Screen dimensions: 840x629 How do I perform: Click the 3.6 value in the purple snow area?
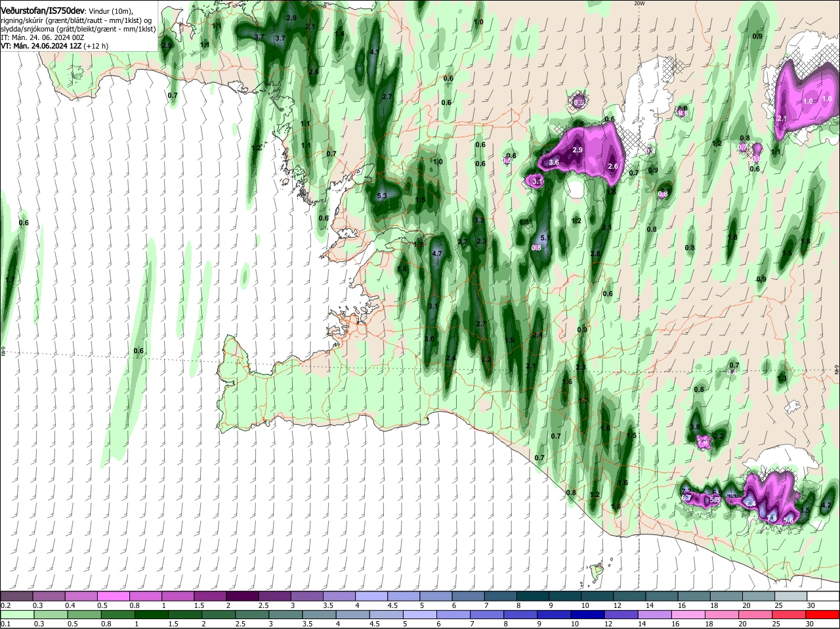coord(553,162)
